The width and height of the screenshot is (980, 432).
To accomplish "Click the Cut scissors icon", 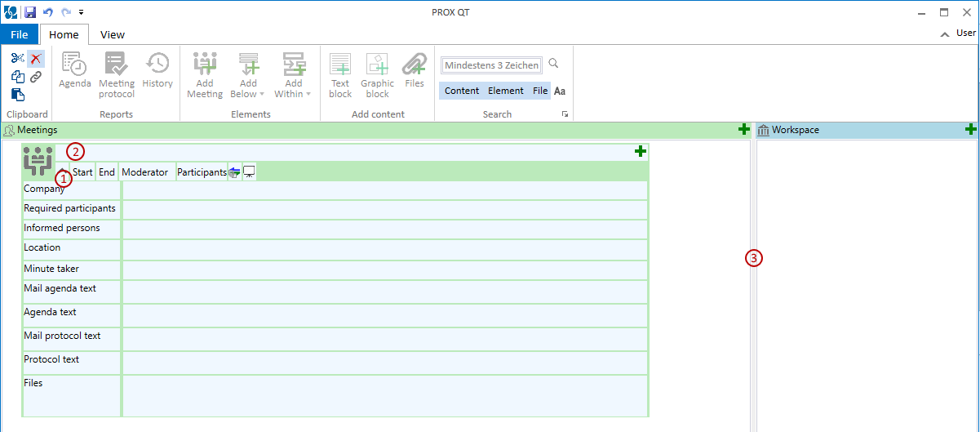I will [17, 58].
